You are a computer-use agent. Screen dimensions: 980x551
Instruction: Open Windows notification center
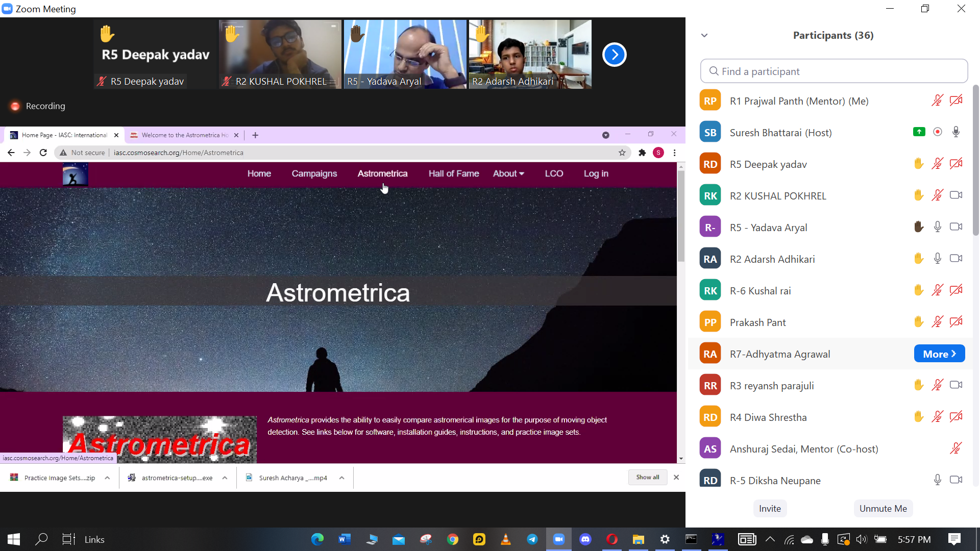click(x=954, y=539)
